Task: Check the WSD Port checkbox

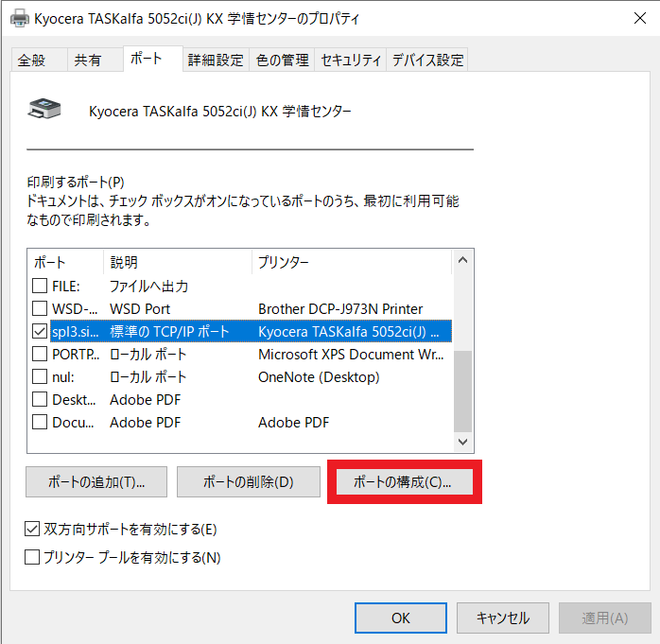Action: click(40, 308)
